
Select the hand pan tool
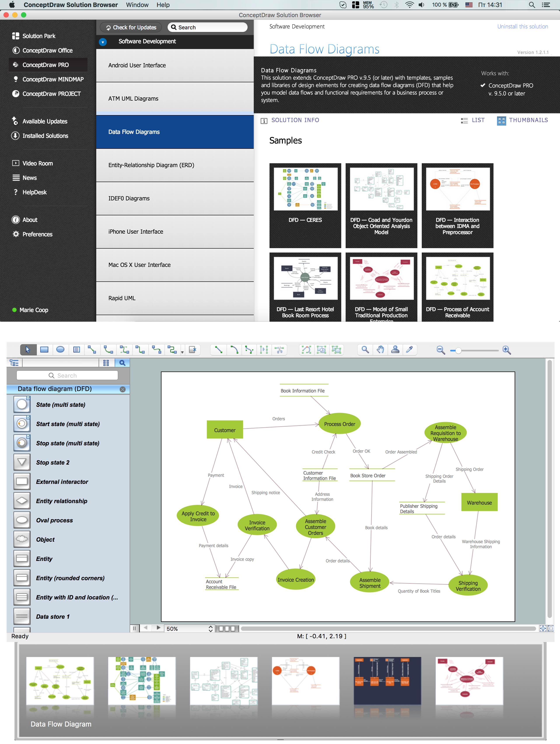point(380,350)
